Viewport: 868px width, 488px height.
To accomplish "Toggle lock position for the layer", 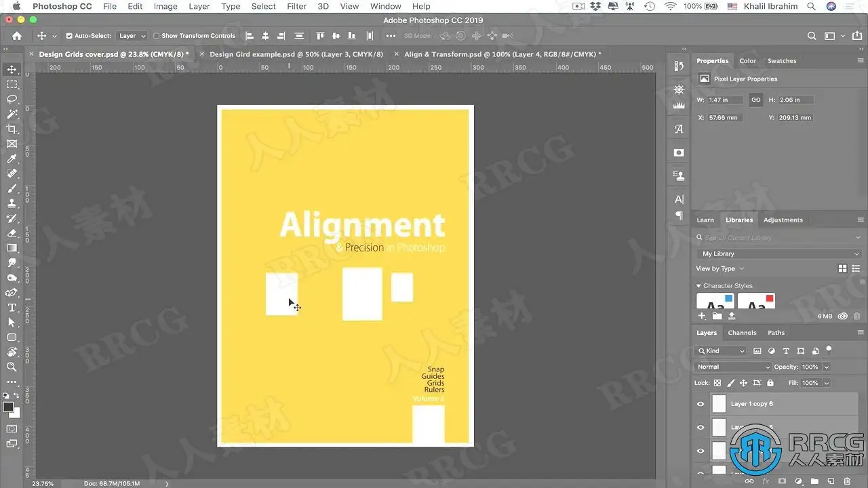I will (744, 383).
